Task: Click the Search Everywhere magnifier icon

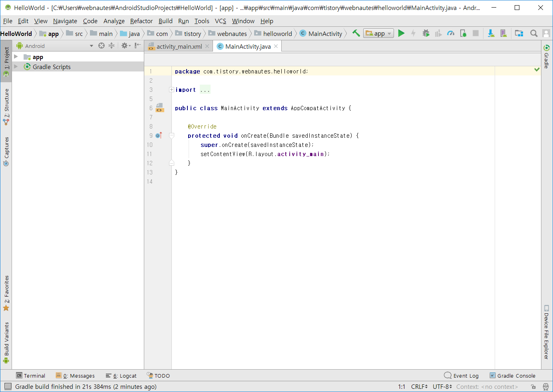Action: click(x=534, y=33)
